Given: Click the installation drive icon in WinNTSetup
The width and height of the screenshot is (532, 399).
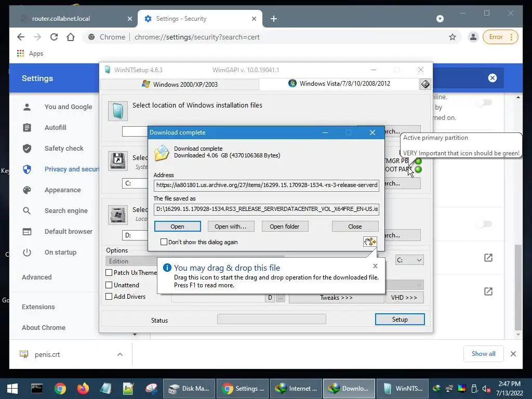Looking at the screenshot, I should click(x=118, y=215).
